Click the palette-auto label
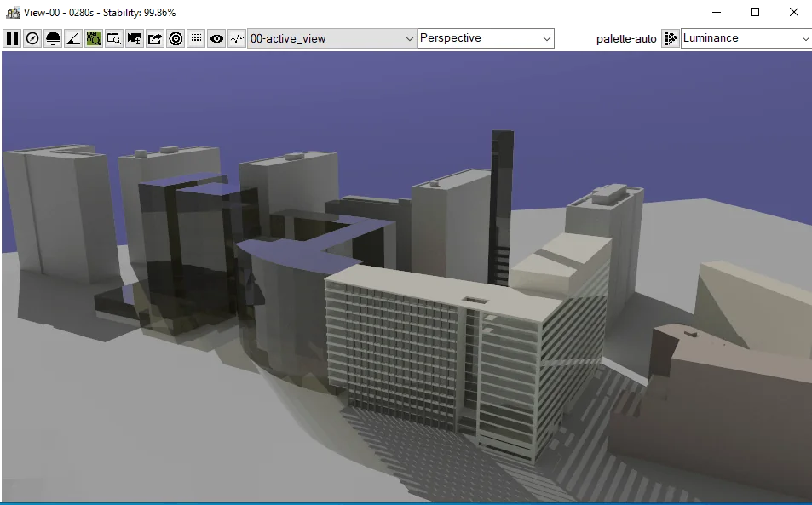The height and width of the screenshot is (505, 812). 626,39
